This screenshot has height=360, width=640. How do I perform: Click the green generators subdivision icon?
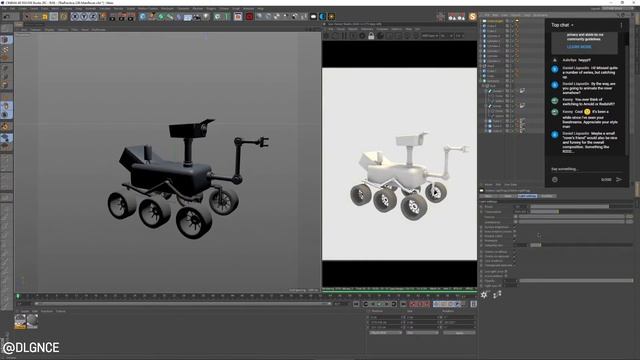pyautogui.click(x=161, y=17)
